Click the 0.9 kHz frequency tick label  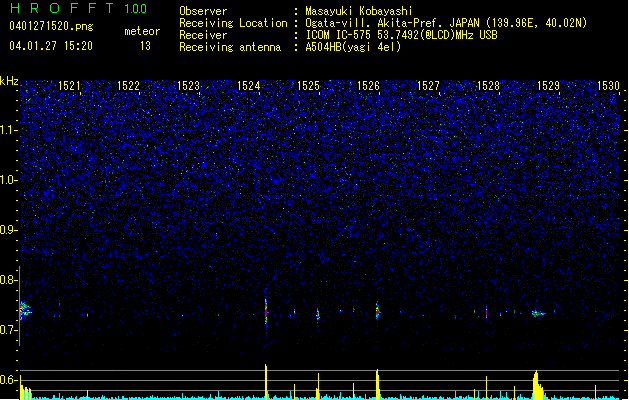(8, 230)
